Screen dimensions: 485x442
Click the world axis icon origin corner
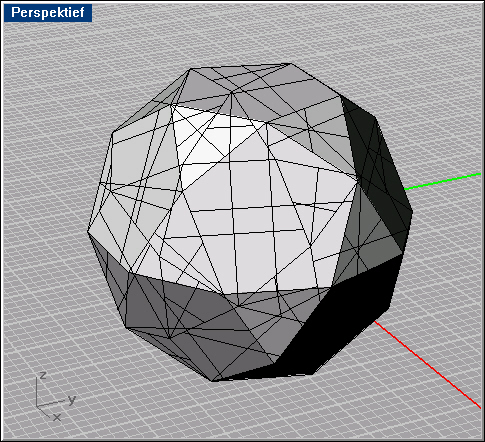pos(37,406)
